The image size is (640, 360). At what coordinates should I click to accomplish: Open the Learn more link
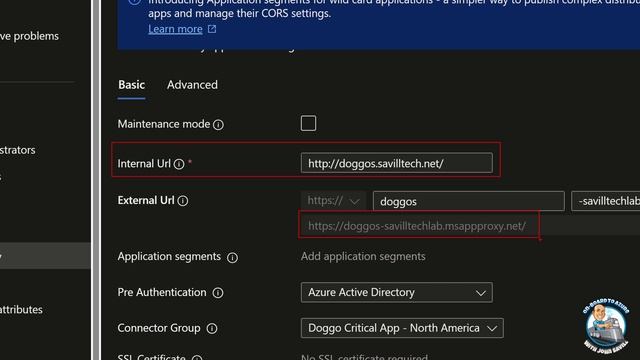175,29
